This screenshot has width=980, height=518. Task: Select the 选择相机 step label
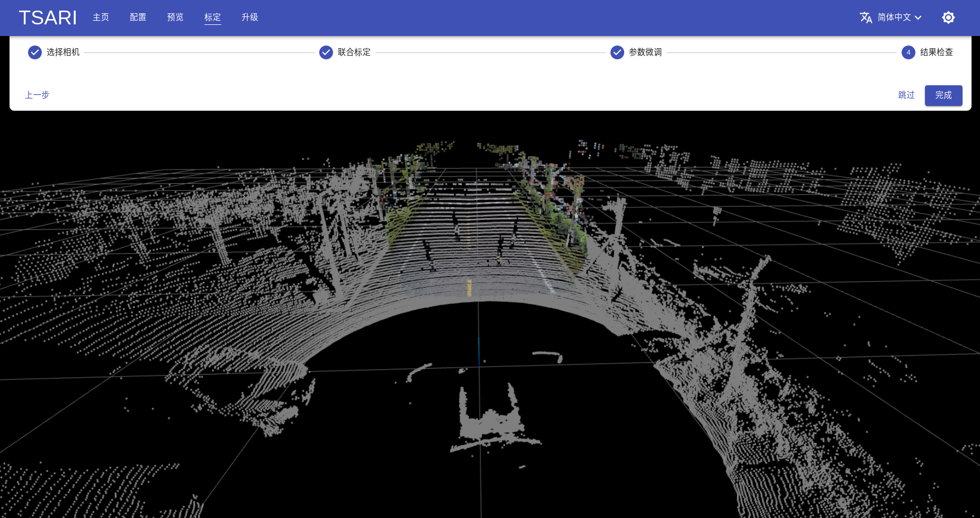(x=63, y=52)
